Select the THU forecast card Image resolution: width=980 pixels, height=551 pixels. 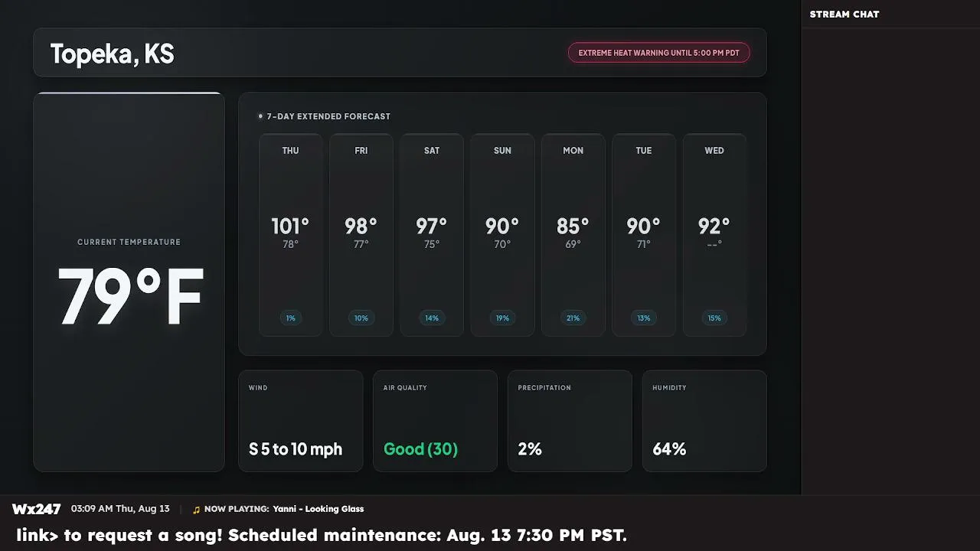click(290, 235)
